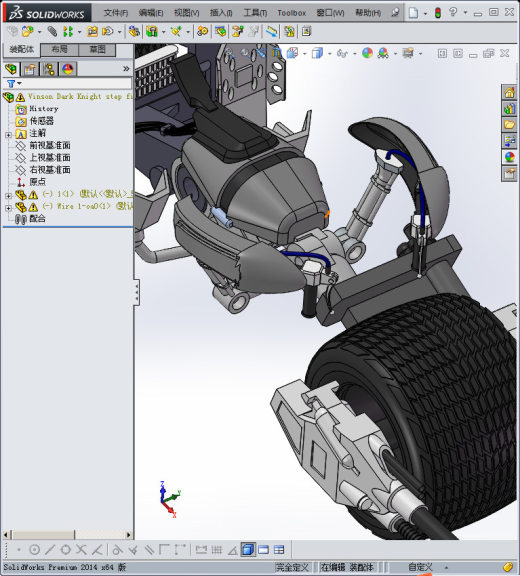Open the 编辑(E) menu

pos(151,13)
